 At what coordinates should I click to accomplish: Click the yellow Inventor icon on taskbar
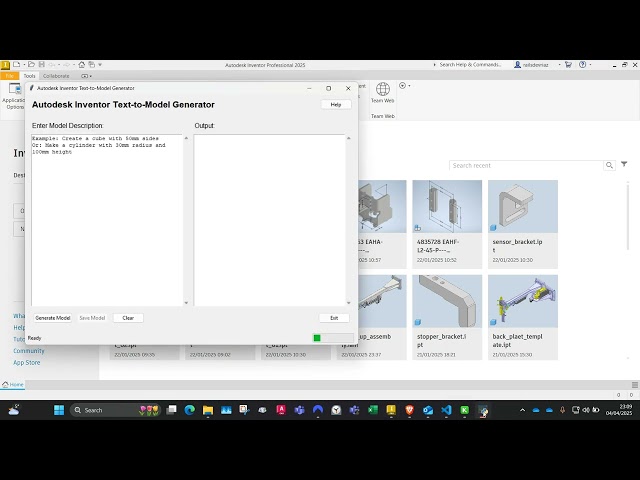pos(391,410)
